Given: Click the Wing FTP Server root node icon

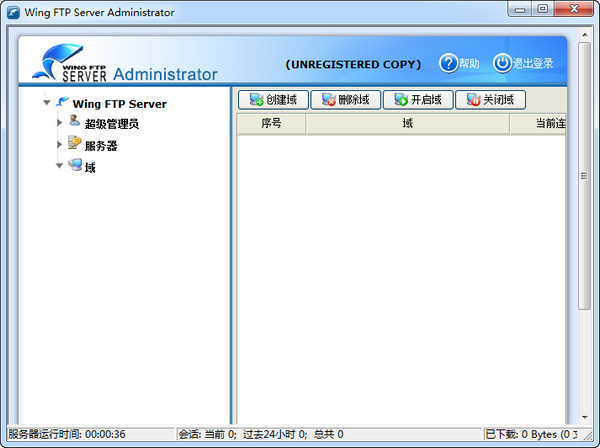Looking at the screenshot, I should (62, 102).
